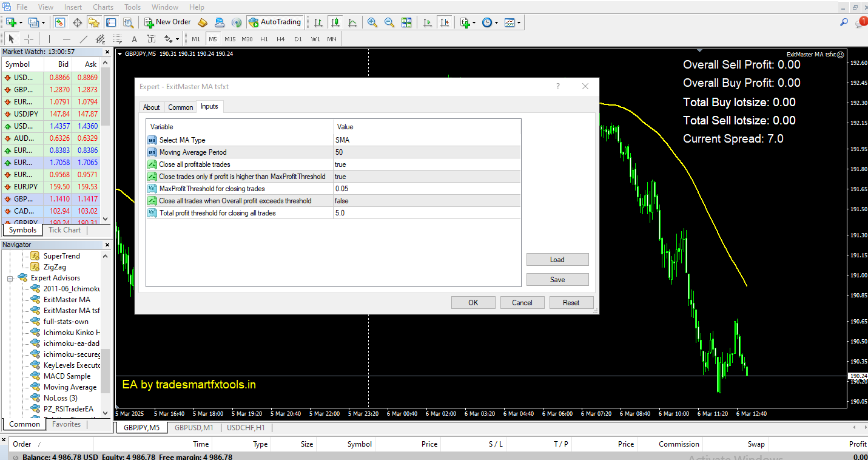Switch timeframe to M30

pos(247,39)
